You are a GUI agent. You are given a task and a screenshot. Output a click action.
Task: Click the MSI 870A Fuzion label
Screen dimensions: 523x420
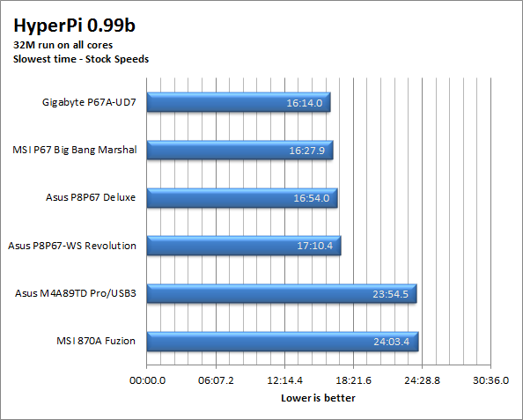coord(96,342)
